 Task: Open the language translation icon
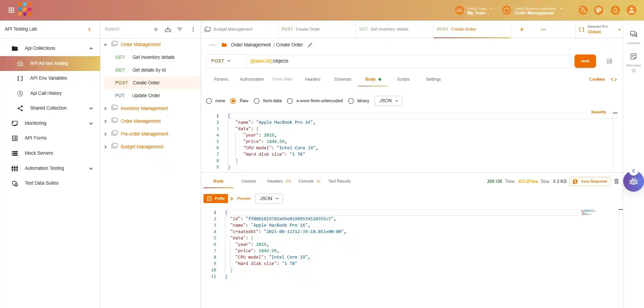tap(583, 10)
